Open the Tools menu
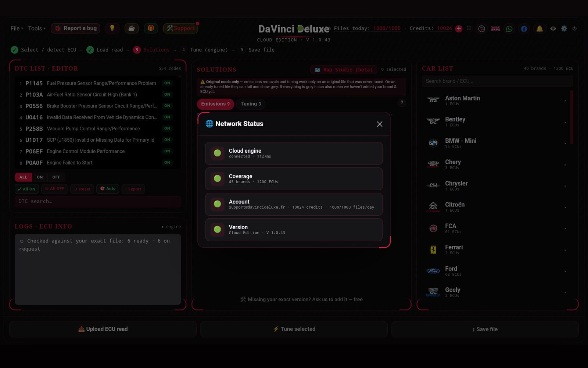 click(37, 28)
